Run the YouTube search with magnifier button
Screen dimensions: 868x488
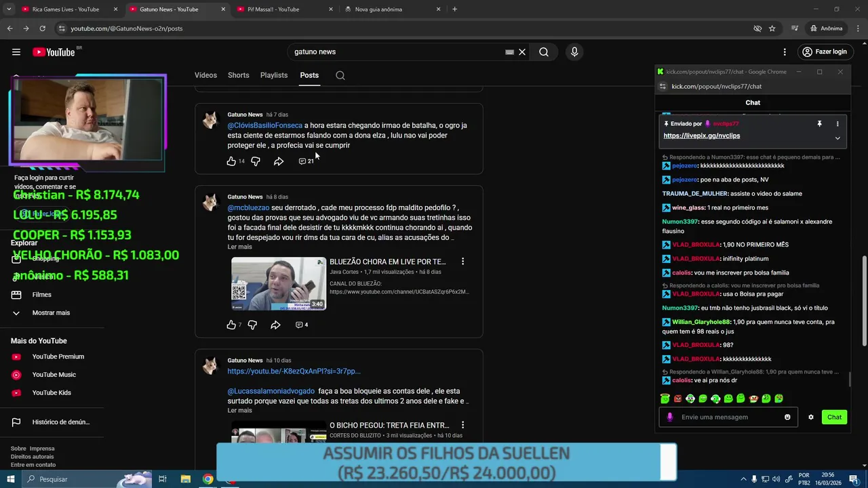tap(544, 52)
